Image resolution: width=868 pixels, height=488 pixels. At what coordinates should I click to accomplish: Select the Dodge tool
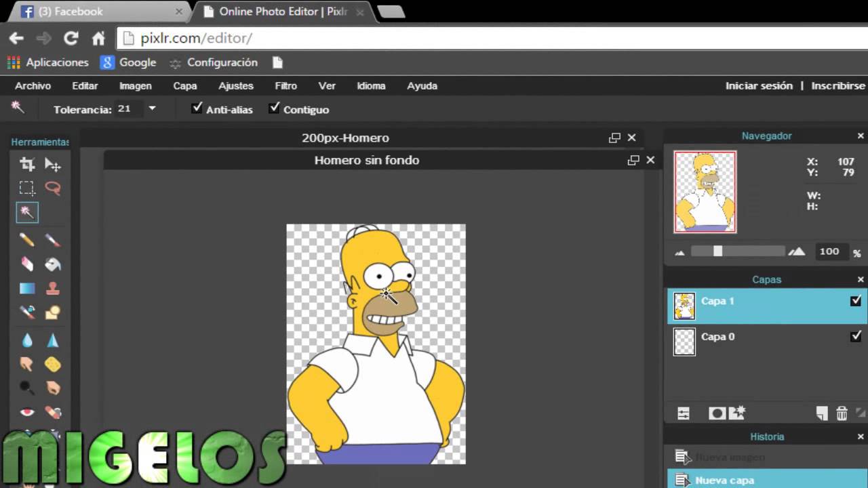pos(27,388)
